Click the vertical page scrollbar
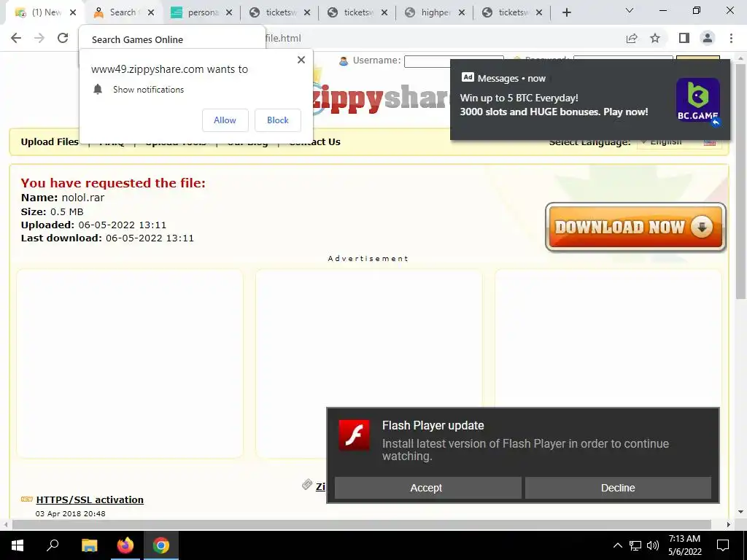This screenshot has width=747, height=560. (740, 181)
